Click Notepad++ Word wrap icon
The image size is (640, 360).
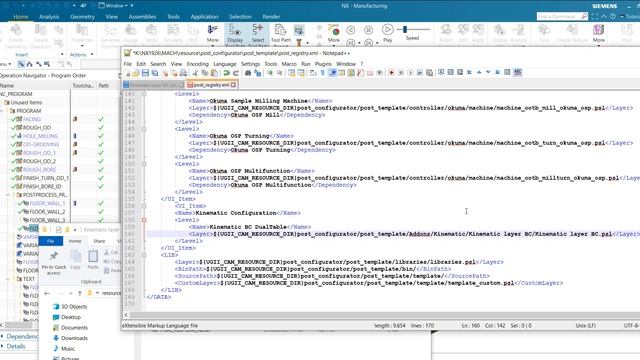[313, 73]
